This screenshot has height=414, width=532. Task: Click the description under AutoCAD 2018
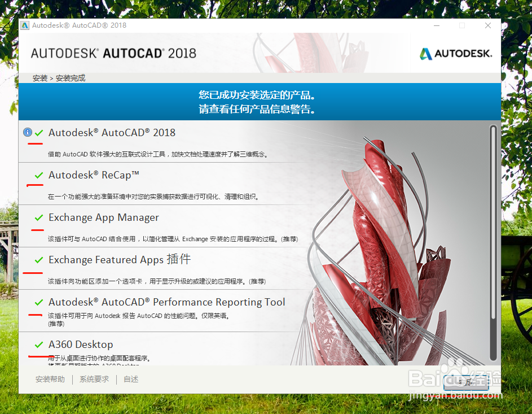coord(159,154)
